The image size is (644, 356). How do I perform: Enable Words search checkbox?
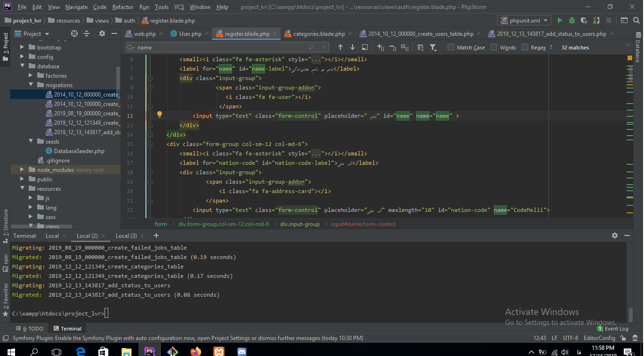[x=494, y=47]
